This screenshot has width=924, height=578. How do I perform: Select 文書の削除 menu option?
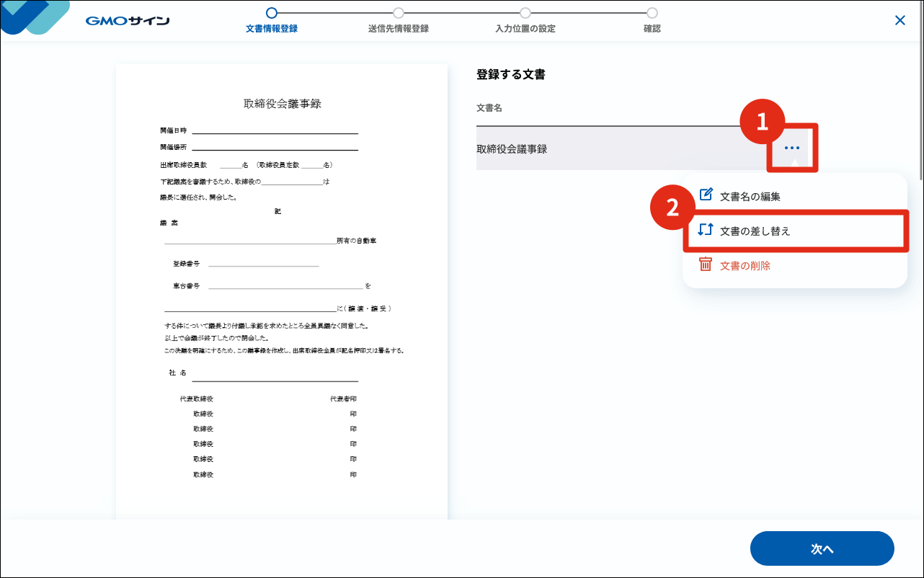tap(745, 266)
